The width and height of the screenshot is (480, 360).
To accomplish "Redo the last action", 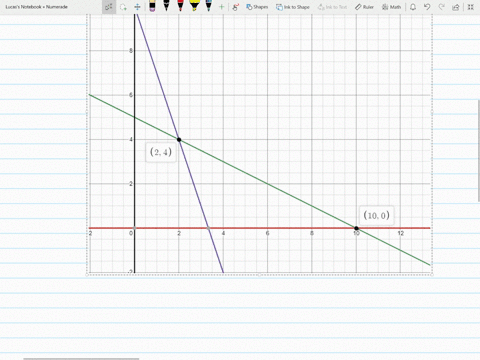I will tap(441, 7).
